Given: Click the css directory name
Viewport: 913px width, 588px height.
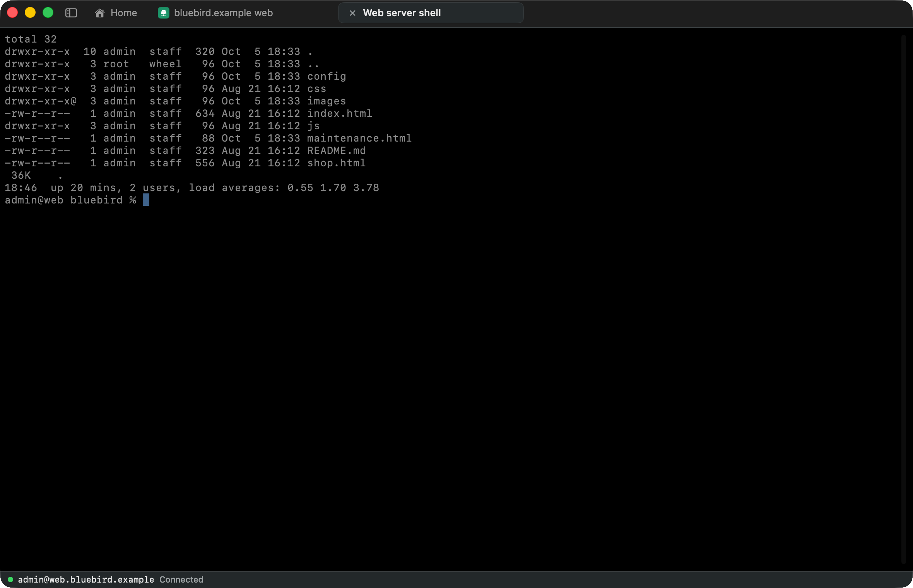Looking at the screenshot, I should coord(317,89).
